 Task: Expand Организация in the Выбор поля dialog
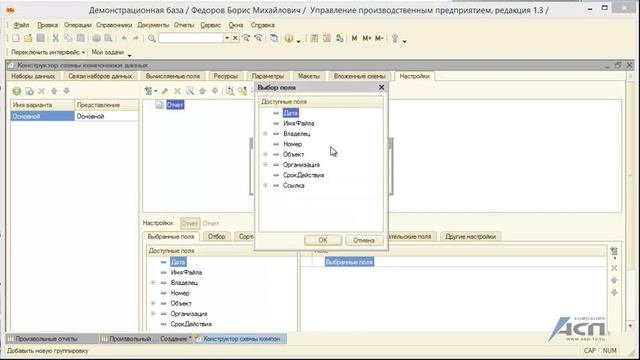point(265,164)
